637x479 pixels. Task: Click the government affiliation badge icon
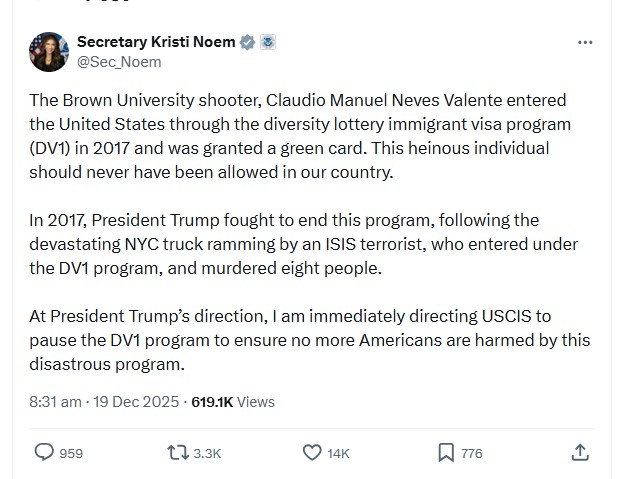coord(267,42)
